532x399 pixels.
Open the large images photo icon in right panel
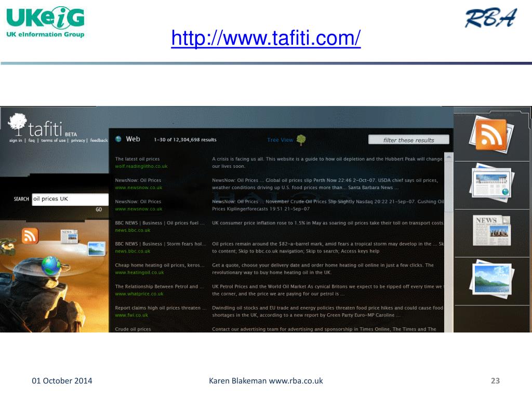click(x=492, y=279)
